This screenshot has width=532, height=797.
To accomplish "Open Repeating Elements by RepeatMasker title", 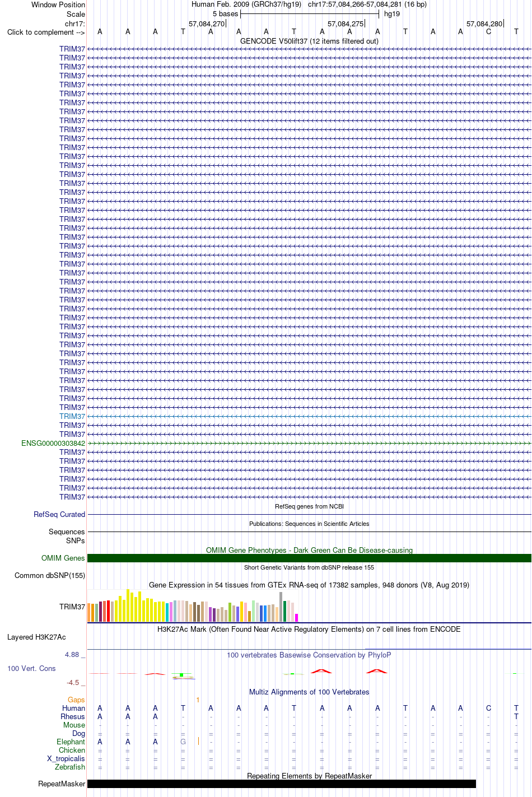I will [309, 776].
